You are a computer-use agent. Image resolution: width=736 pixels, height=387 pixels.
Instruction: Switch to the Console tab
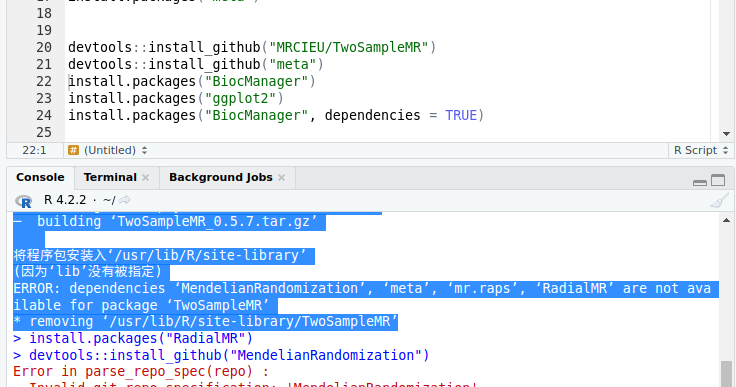tap(40, 178)
